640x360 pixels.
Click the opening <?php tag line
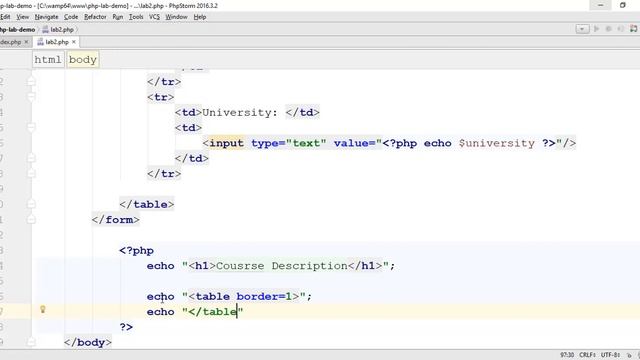pos(136,250)
